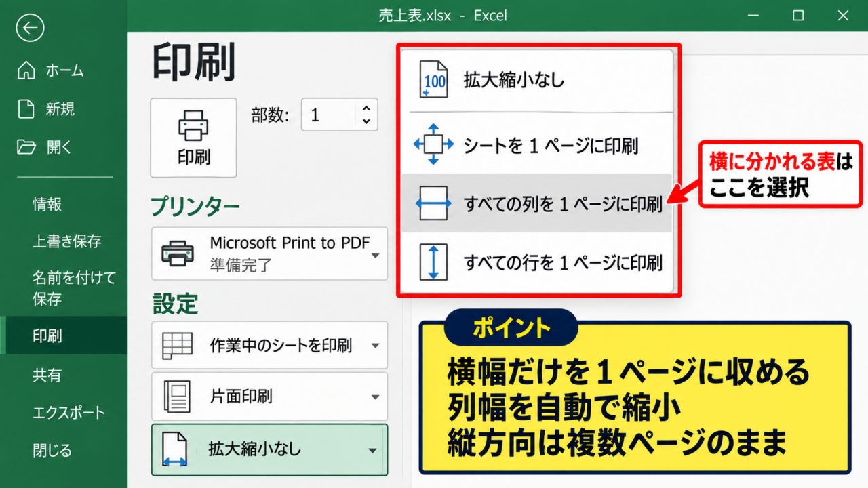This screenshot has height=488, width=868.
Task: Maximize the Excel window
Action: (x=798, y=15)
